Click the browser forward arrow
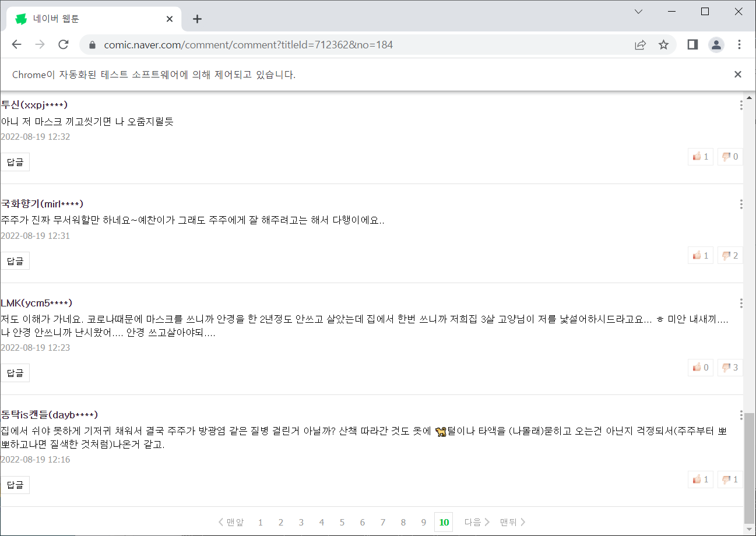 [40, 45]
